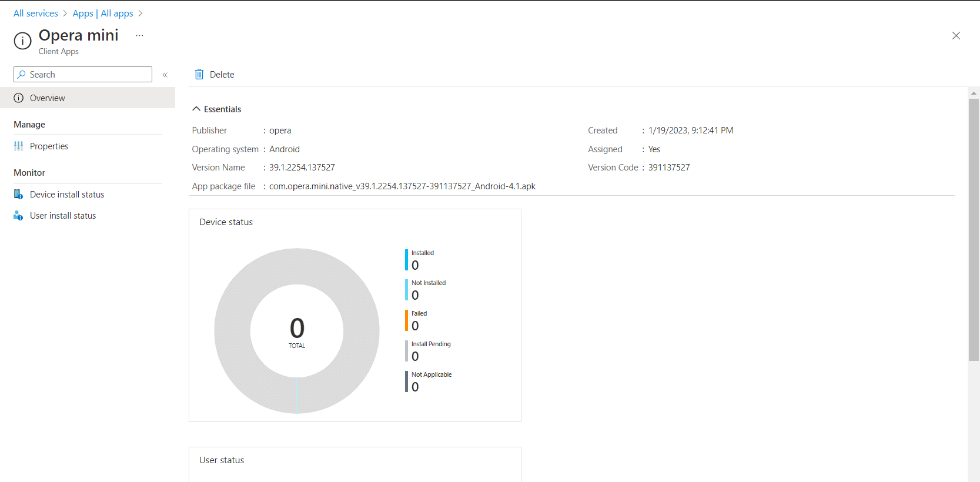The height and width of the screenshot is (482, 980).
Task: Open the Overview menu item
Action: point(88,98)
